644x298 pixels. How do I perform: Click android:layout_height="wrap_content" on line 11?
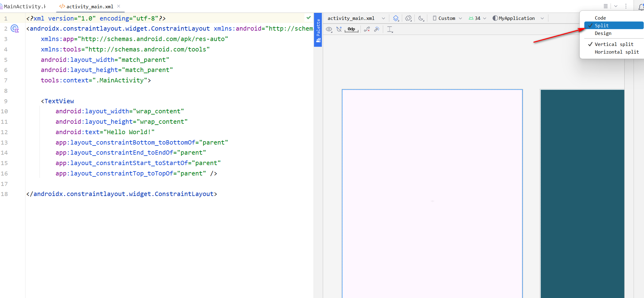[x=122, y=122]
